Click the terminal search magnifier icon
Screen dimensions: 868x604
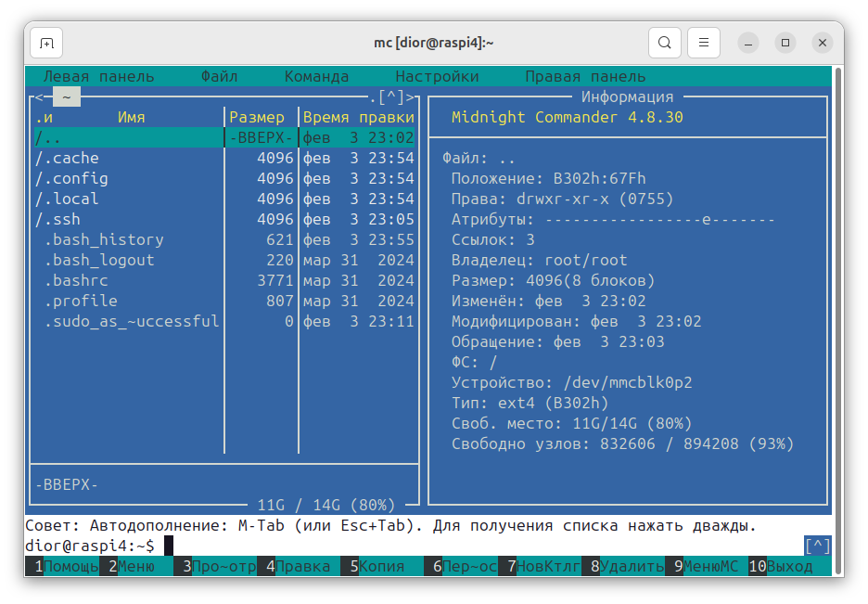pyautogui.click(x=664, y=43)
